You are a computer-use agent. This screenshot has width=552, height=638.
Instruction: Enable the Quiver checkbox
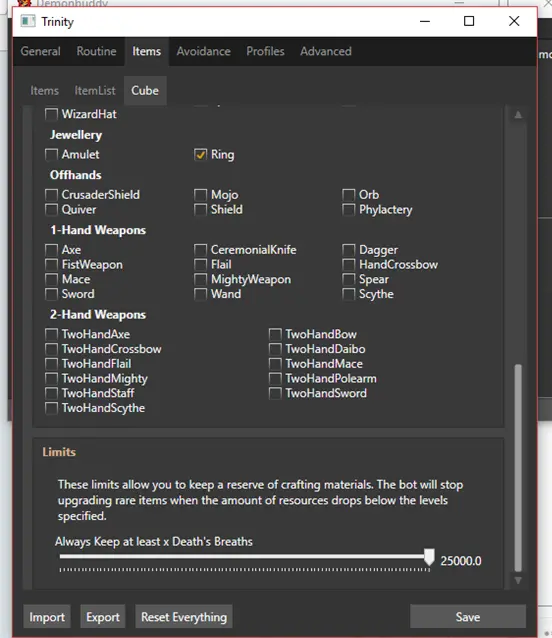(x=51, y=210)
